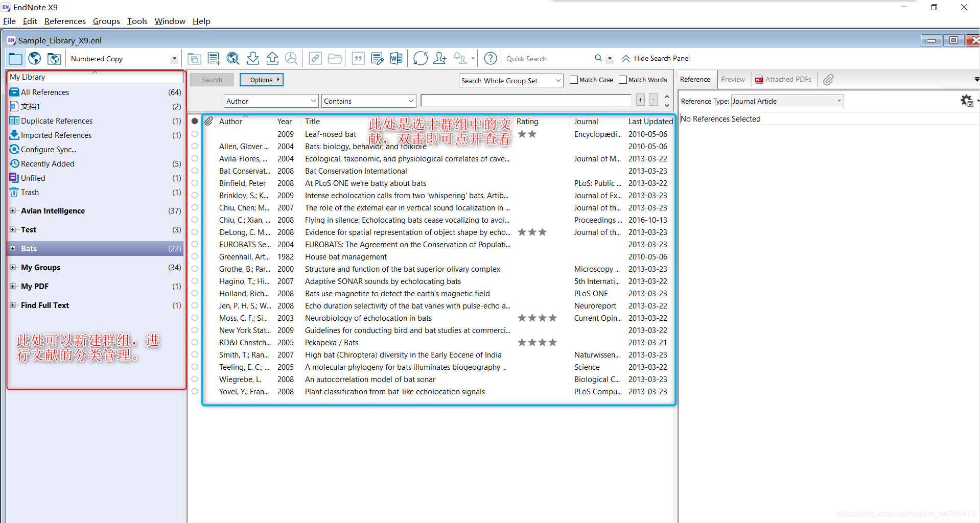Click Hide Search Panel
The width and height of the screenshot is (980, 523).
656,58
